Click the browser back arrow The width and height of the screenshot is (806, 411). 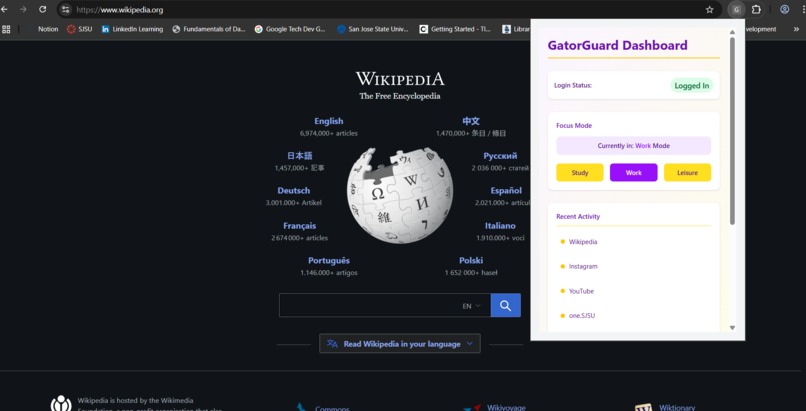click(4, 9)
